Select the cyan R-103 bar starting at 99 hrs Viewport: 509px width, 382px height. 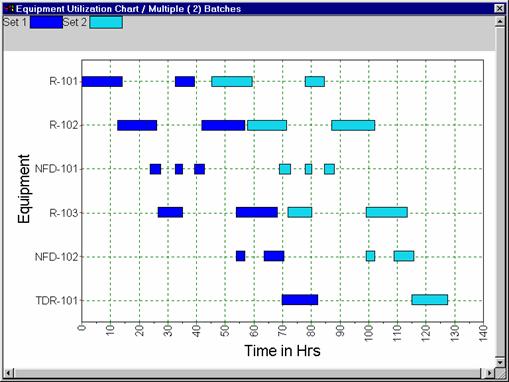tap(387, 212)
